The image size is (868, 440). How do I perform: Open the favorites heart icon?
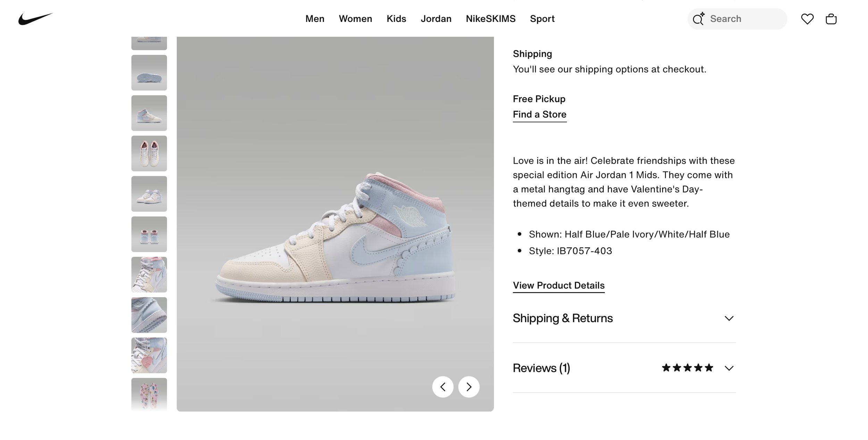807,19
